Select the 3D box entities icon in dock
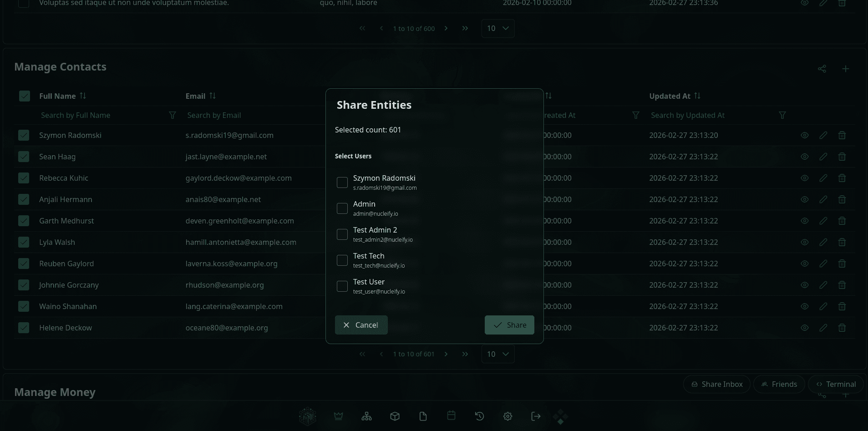The width and height of the screenshot is (868, 431). [x=395, y=416]
